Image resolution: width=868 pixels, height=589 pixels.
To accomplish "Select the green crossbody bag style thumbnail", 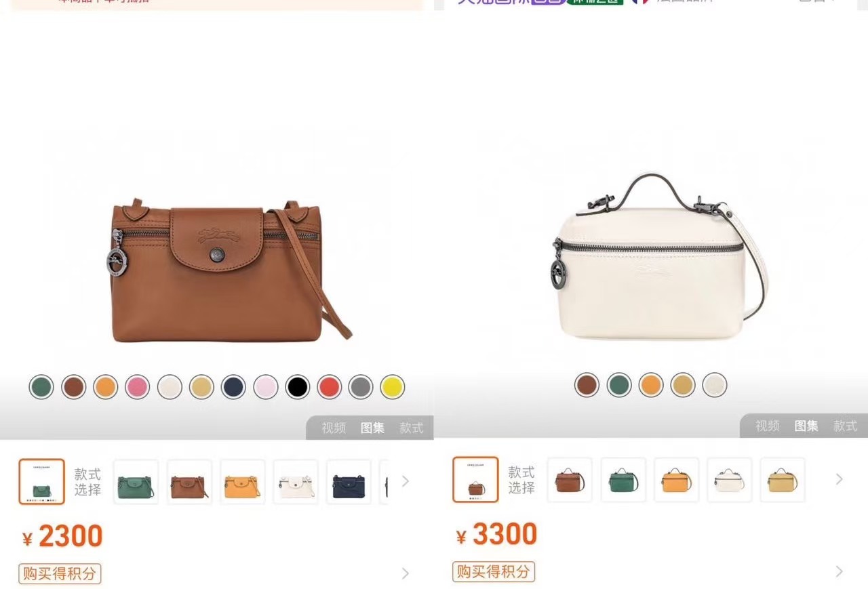I will click(136, 482).
